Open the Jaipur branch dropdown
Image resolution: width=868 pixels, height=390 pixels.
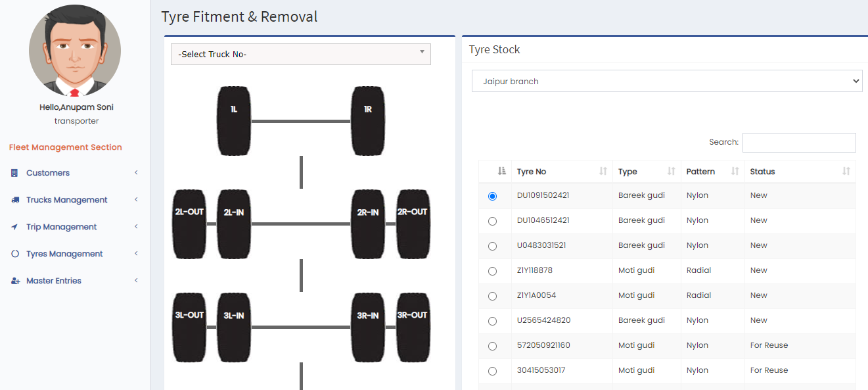666,82
